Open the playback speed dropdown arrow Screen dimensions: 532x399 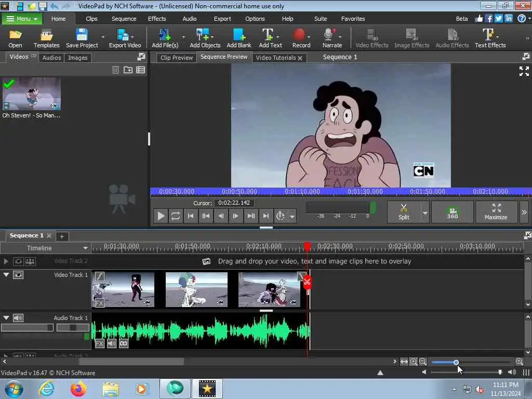tap(292, 216)
